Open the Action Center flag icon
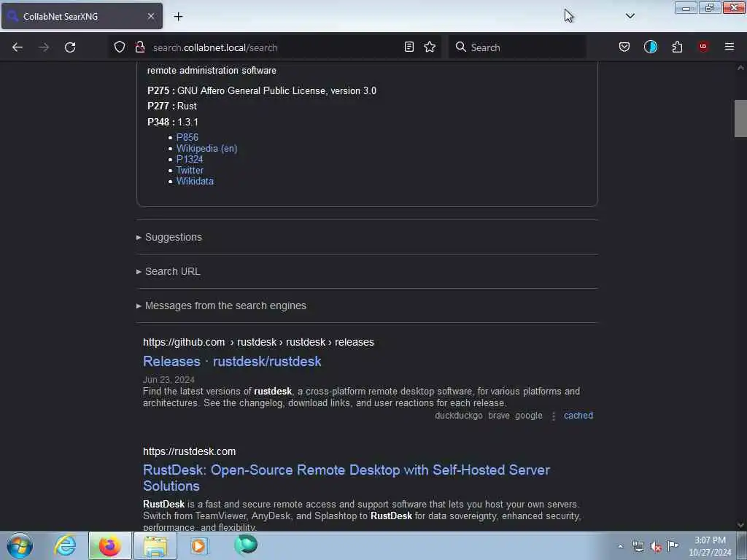Image resolution: width=747 pixels, height=560 pixels. 673,545
